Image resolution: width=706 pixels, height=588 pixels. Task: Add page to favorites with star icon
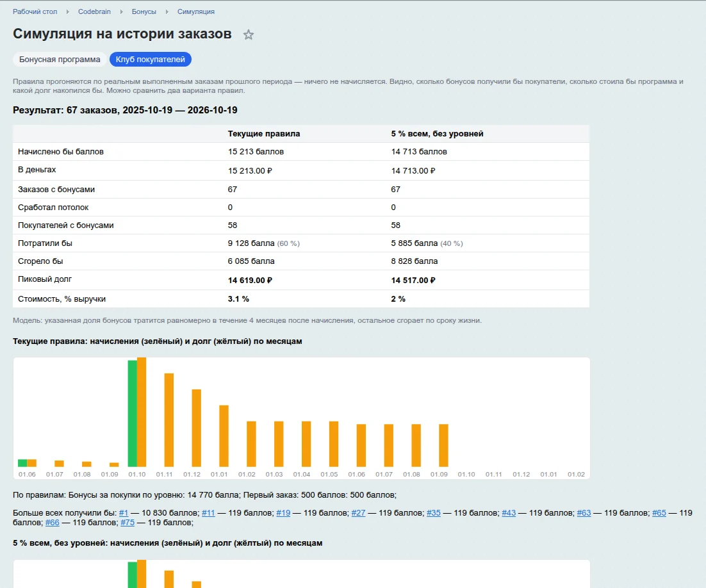click(249, 35)
